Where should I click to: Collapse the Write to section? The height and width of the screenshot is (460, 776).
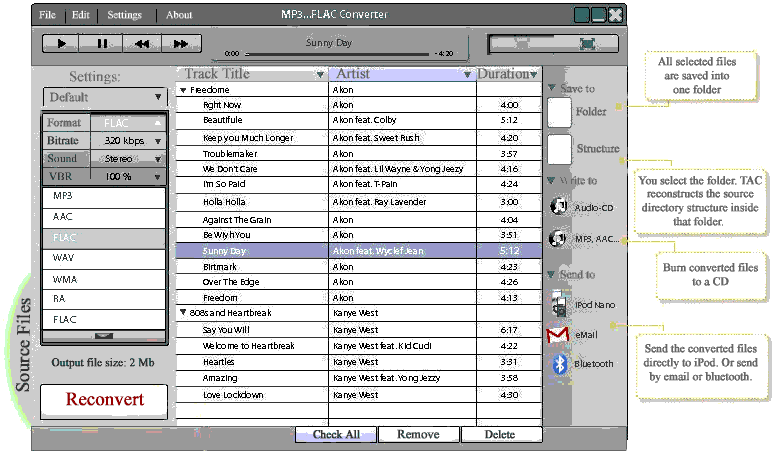coord(551,180)
